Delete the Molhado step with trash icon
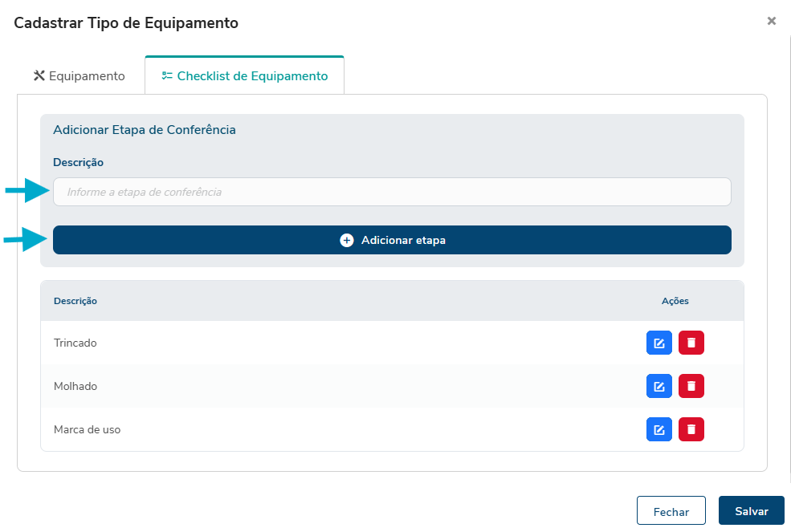Viewport: 791px width, 532px height. click(x=691, y=387)
